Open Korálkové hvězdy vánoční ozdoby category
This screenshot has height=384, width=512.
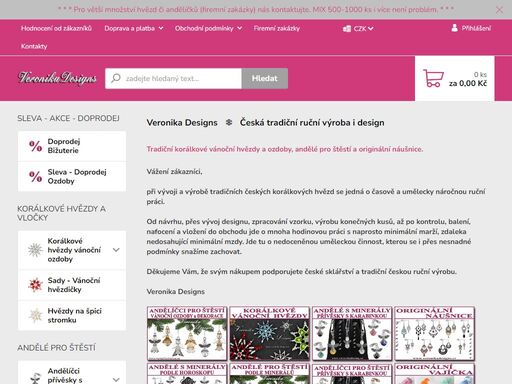(x=74, y=250)
